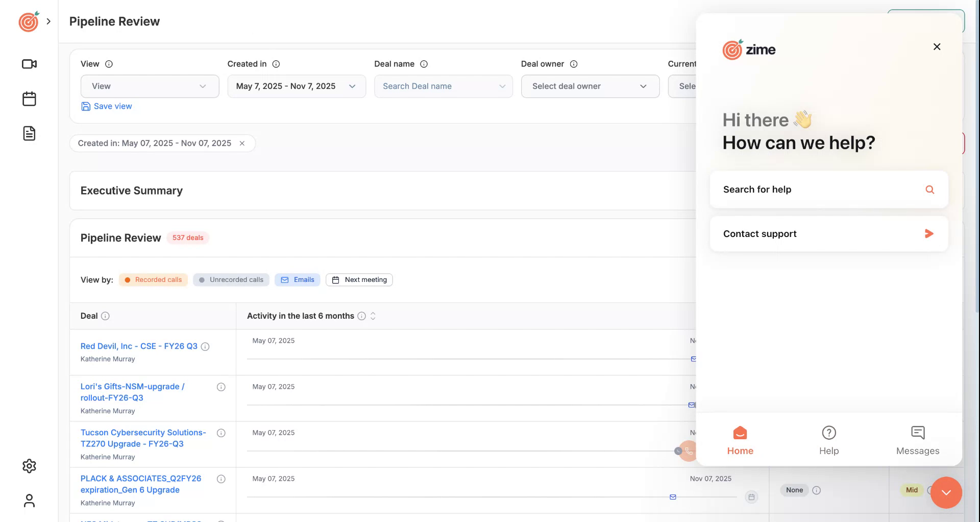Open the documents section in sidebar

[x=29, y=133]
